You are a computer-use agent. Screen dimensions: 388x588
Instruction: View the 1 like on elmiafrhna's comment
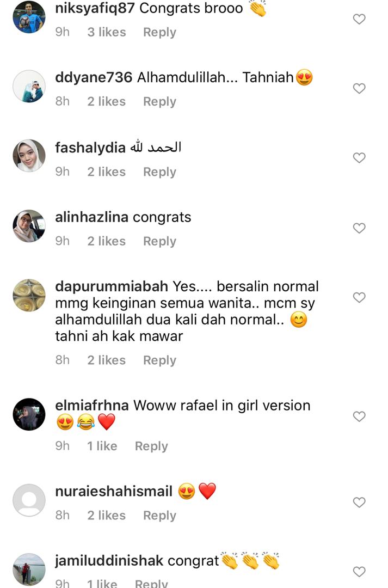(x=102, y=446)
